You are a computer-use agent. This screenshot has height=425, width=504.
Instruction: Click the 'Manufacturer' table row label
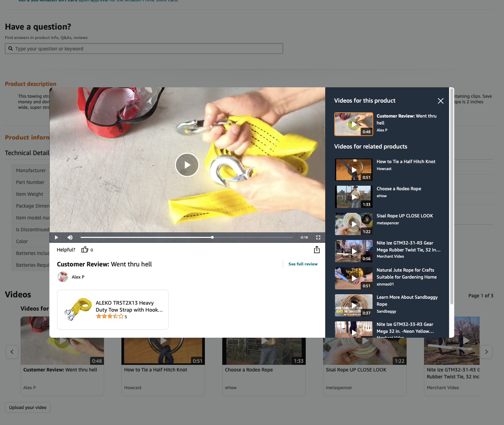(x=31, y=170)
